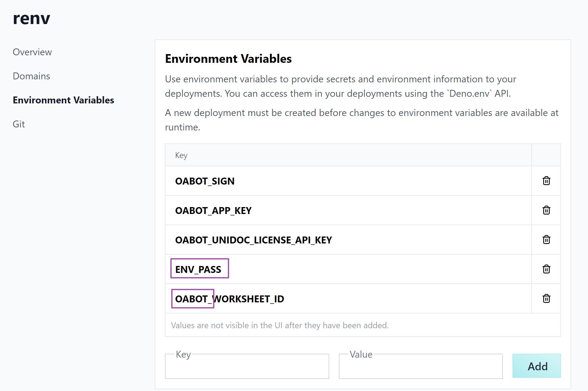Image resolution: width=588 pixels, height=391 pixels.
Task: Click the Add button
Action: (537, 366)
